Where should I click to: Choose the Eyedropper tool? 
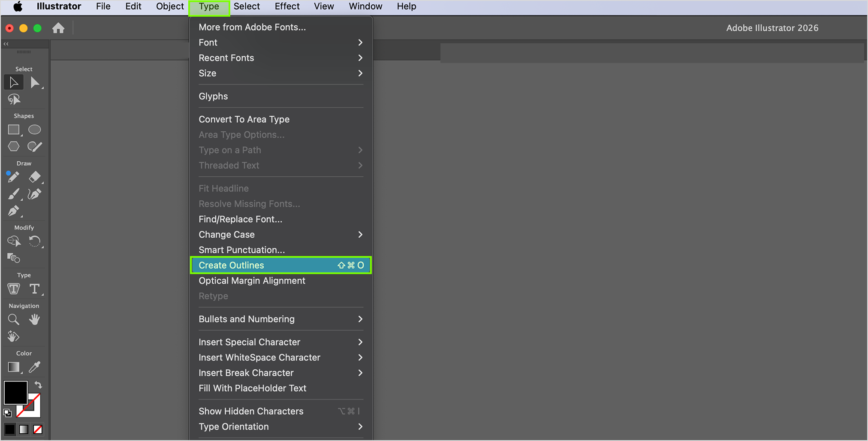35,367
